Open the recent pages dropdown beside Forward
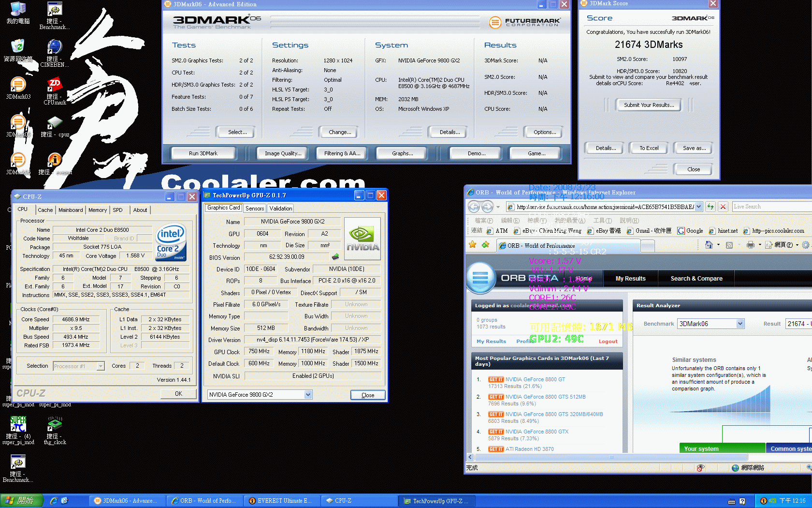 coord(498,207)
